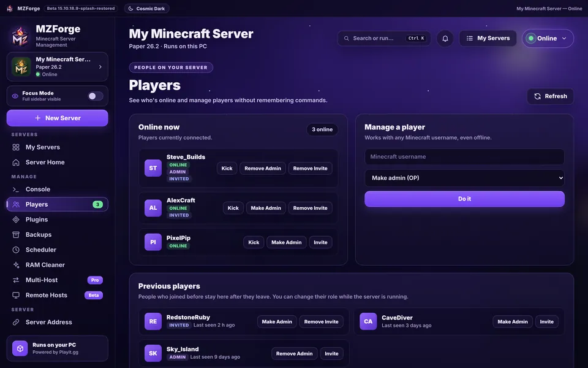This screenshot has width=588, height=368.
Task: Toggle the Focus Mode switch
Action: 96,96
